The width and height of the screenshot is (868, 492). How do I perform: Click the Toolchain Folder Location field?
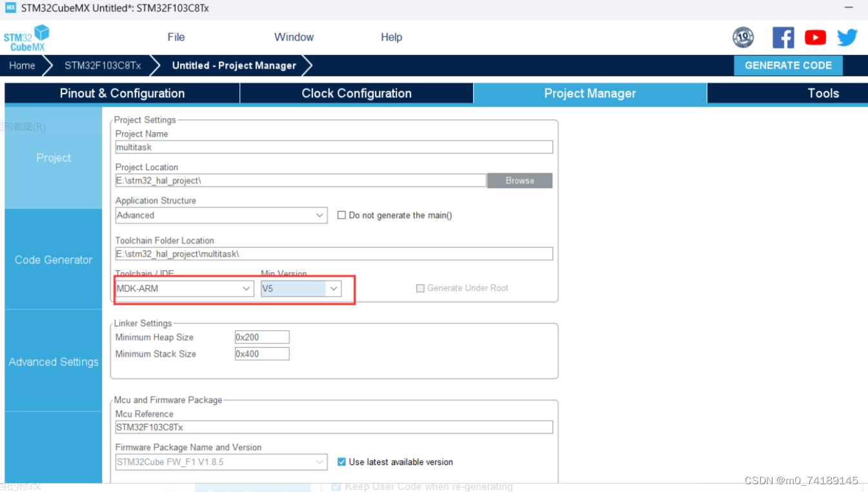coord(334,253)
